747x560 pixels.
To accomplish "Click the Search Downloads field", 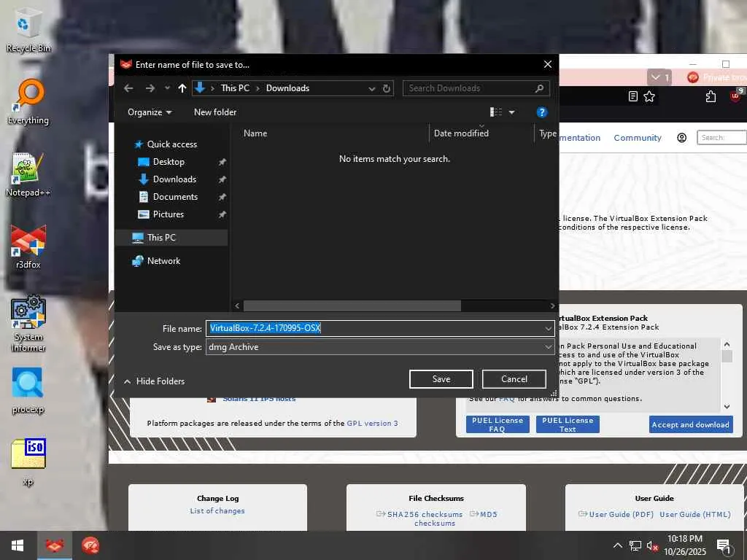I will click(x=476, y=88).
